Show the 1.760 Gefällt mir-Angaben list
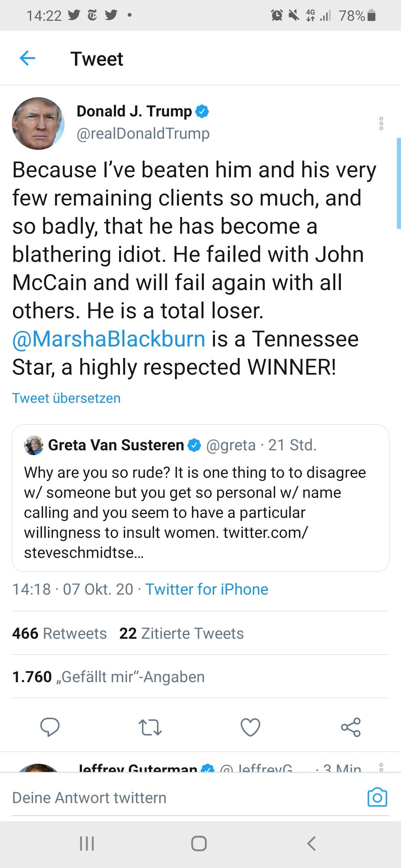 click(x=108, y=677)
